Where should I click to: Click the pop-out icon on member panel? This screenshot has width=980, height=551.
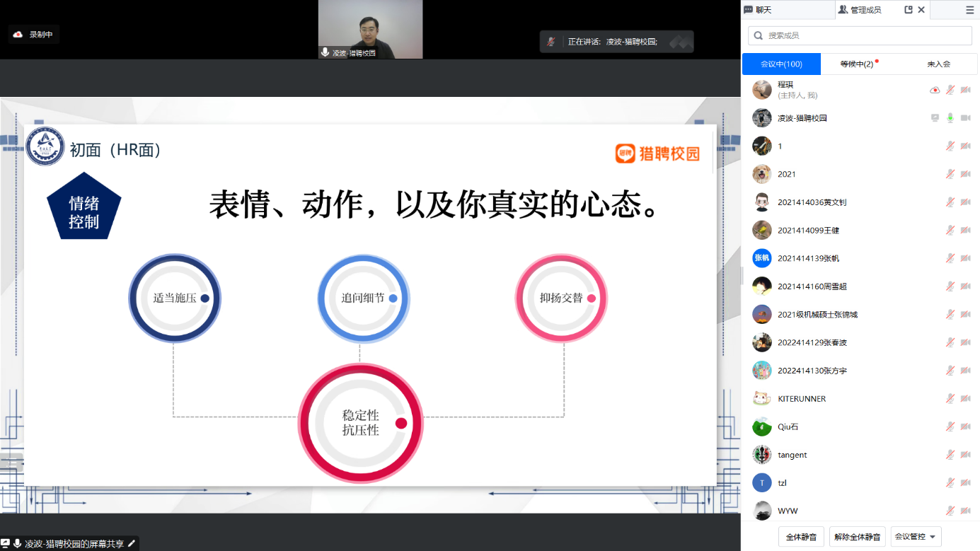click(909, 10)
